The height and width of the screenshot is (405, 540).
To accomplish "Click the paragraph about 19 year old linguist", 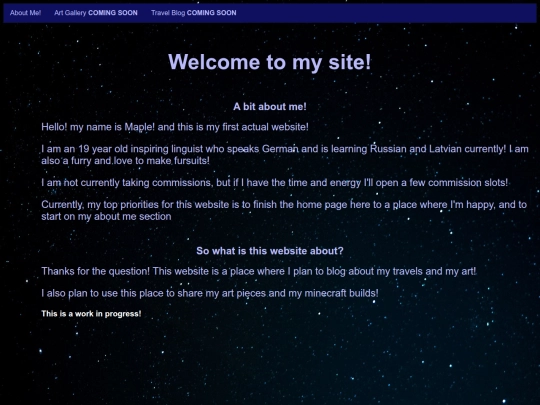I will click(x=285, y=155).
